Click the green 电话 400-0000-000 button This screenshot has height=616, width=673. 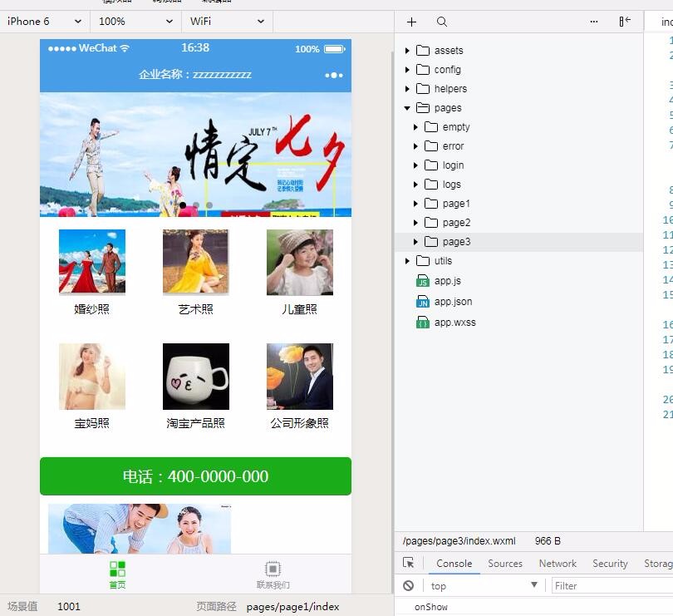195,476
